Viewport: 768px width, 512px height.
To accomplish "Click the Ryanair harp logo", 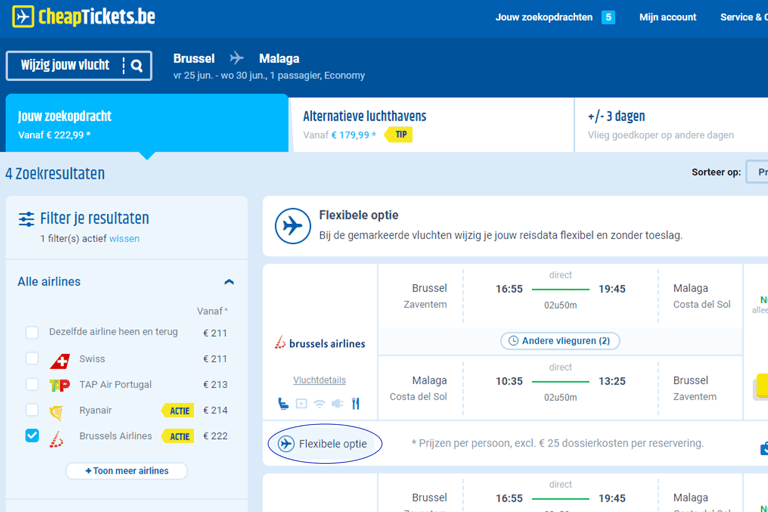I will (57, 412).
